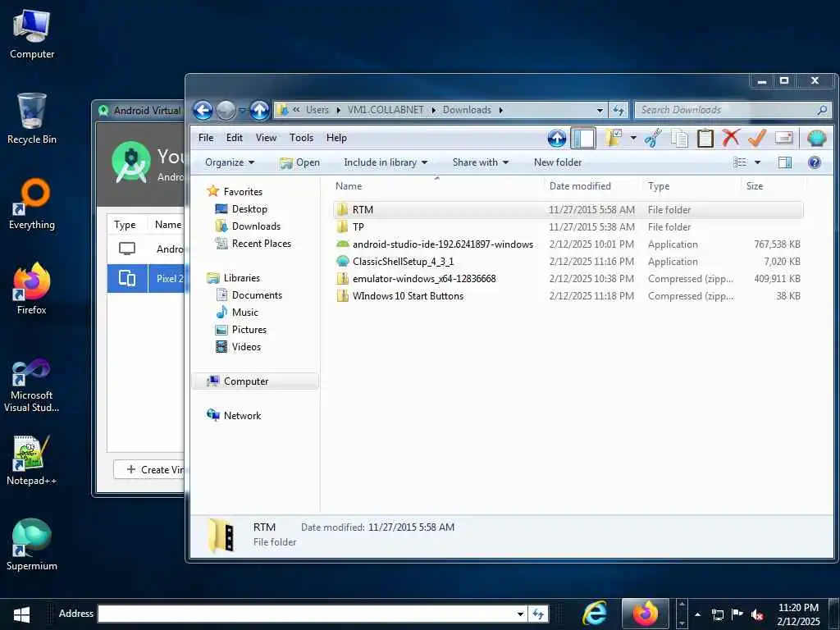Viewport: 840px width, 630px height.
Task: Click the Paste clipboard icon
Action: click(x=705, y=138)
